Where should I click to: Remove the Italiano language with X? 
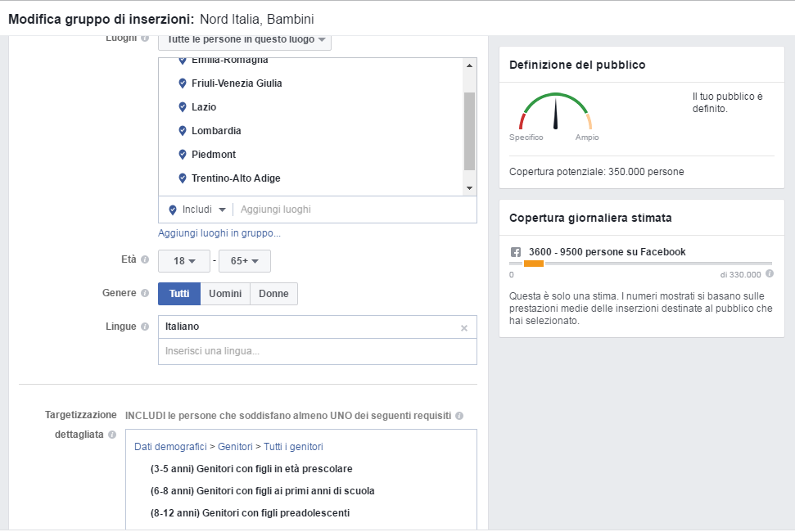(x=464, y=328)
